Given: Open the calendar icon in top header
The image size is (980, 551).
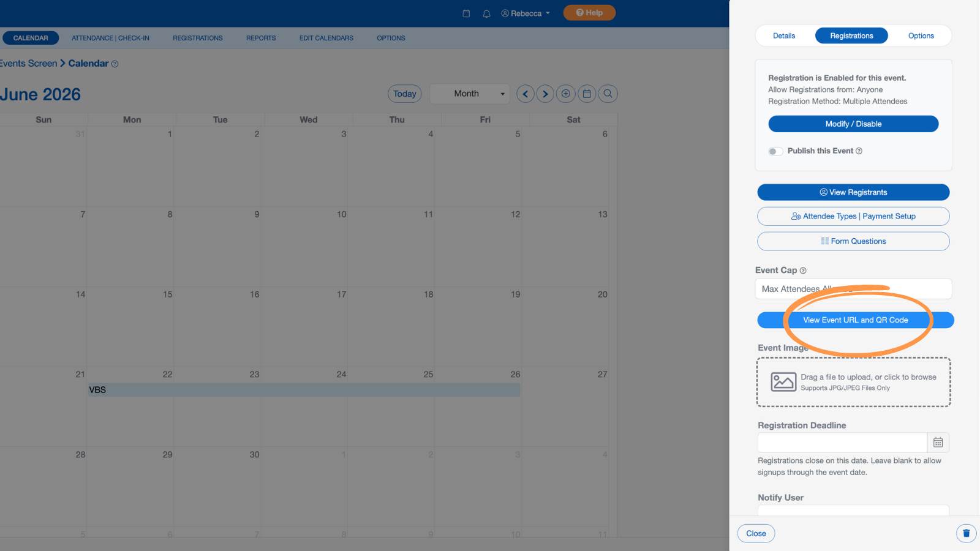Looking at the screenshot, I should (x=466, y=13).
